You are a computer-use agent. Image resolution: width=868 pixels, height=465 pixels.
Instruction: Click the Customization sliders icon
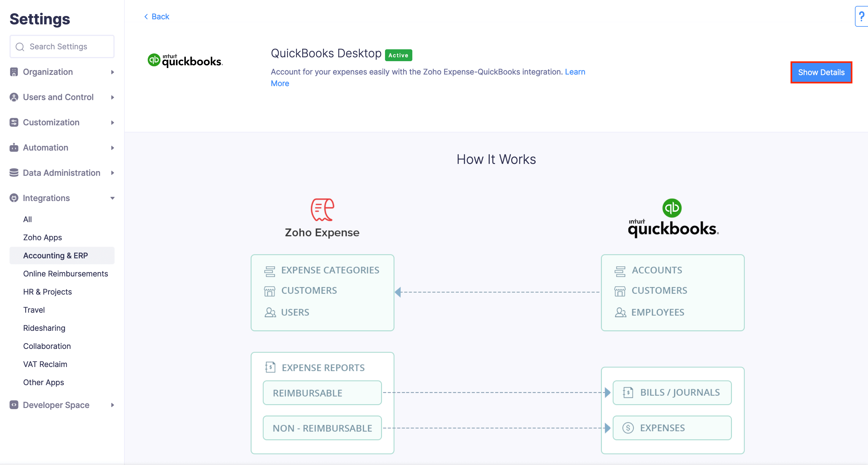14,122
